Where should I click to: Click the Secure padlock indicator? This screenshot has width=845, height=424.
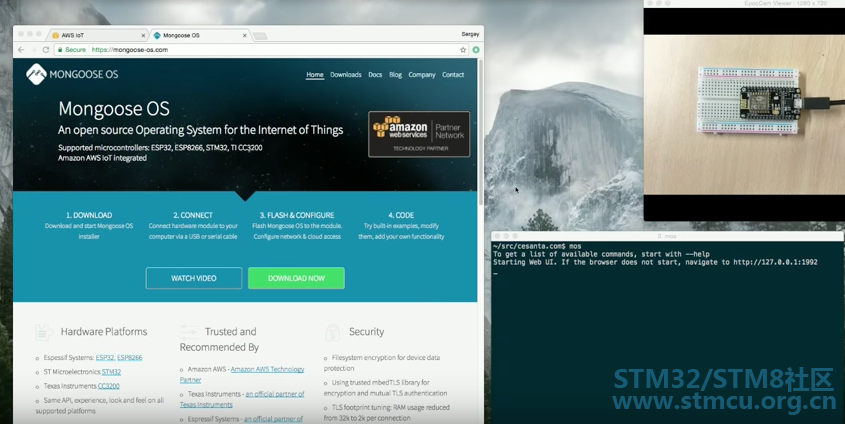pos(72,50)
